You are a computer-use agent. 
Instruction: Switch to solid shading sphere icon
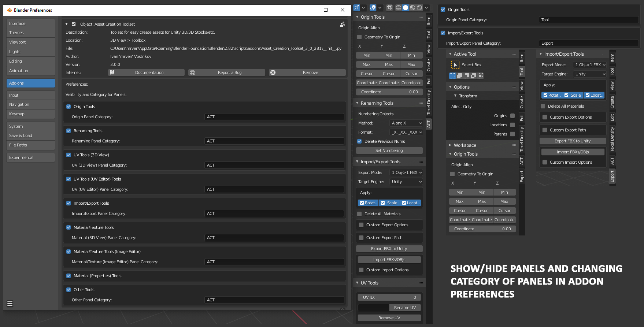point(406,8)
